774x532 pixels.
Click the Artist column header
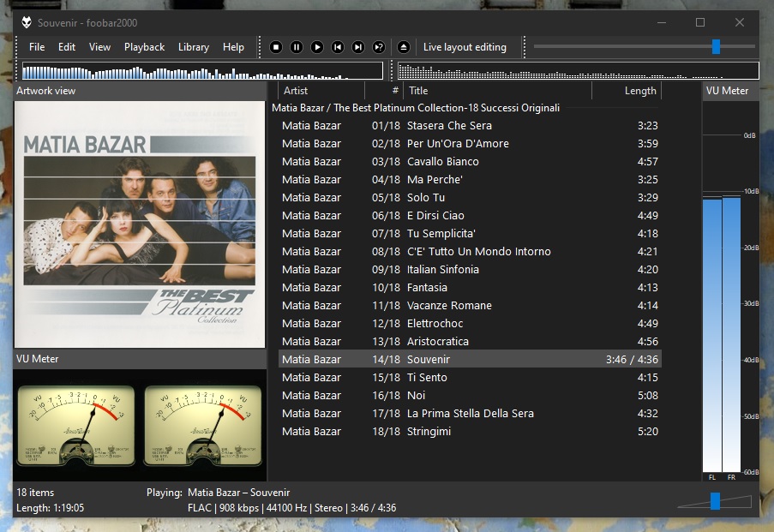point(317,91)
